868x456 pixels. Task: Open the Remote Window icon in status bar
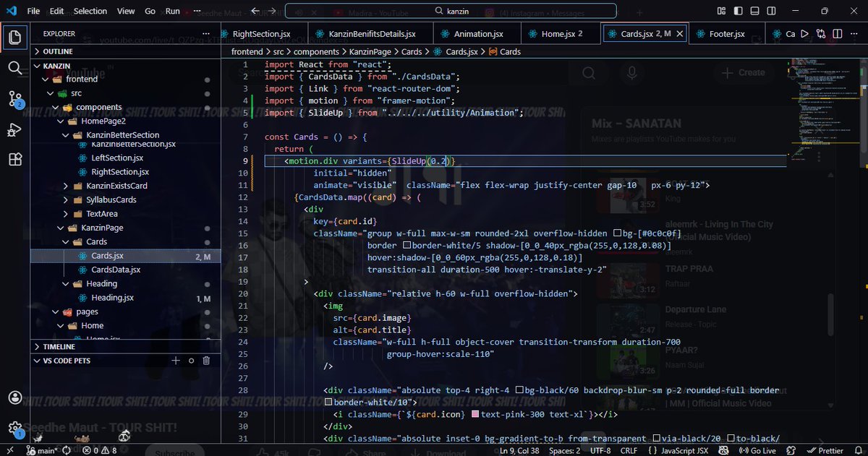pos(12,451)
